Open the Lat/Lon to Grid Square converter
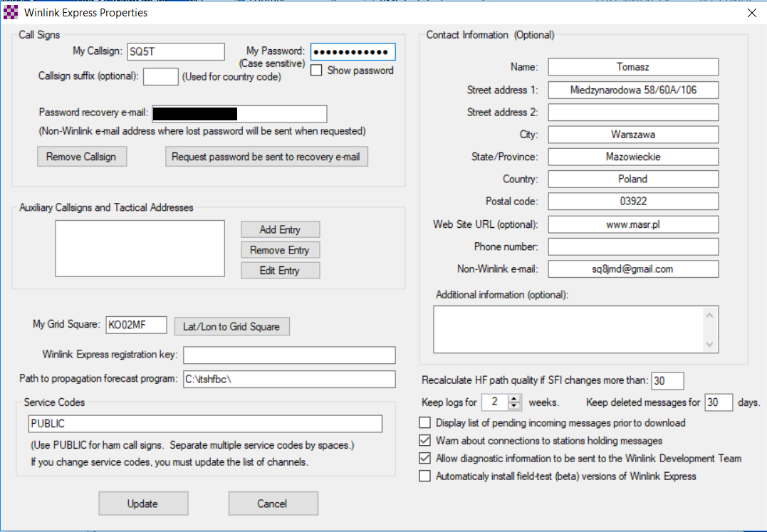 click(x=231, y=326)
